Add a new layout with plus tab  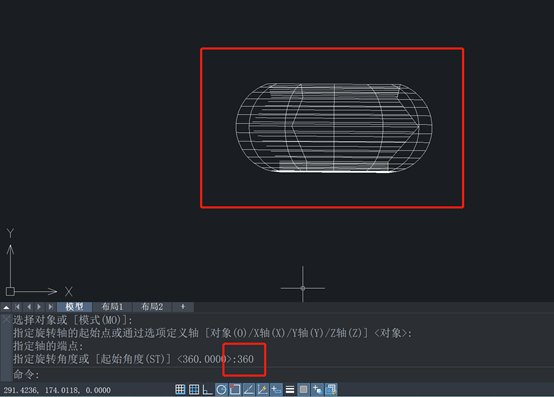point(183,307)
